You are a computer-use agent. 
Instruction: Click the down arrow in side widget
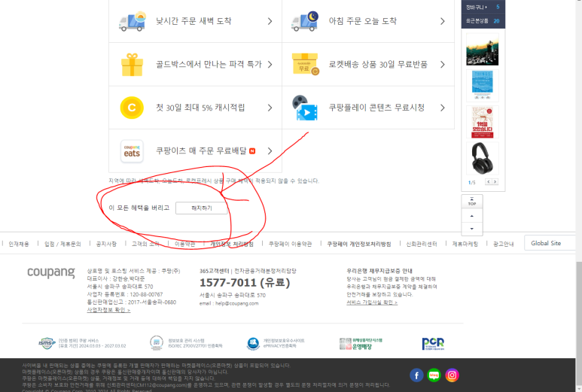472,229
